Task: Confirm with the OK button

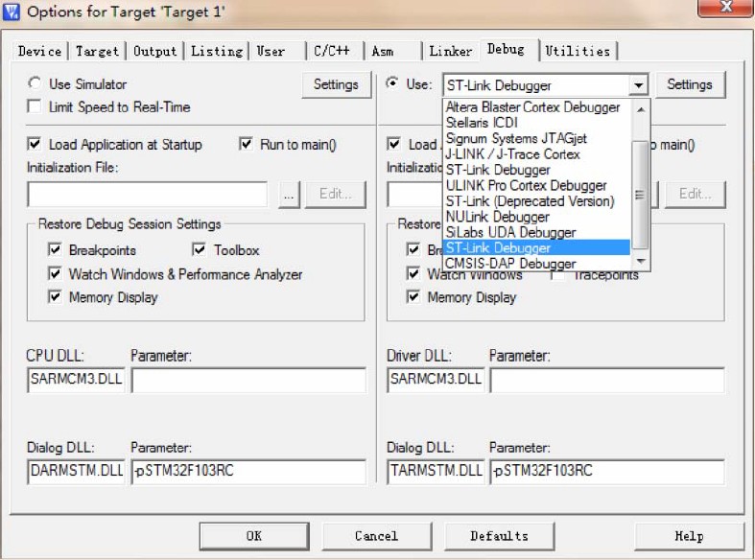Action: (254, 536)
